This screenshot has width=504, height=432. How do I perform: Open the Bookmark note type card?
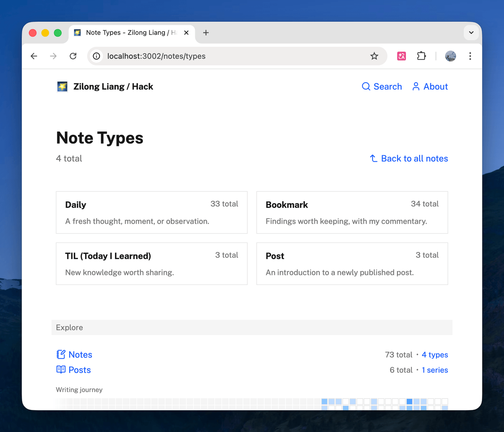(x=352, y=213)
